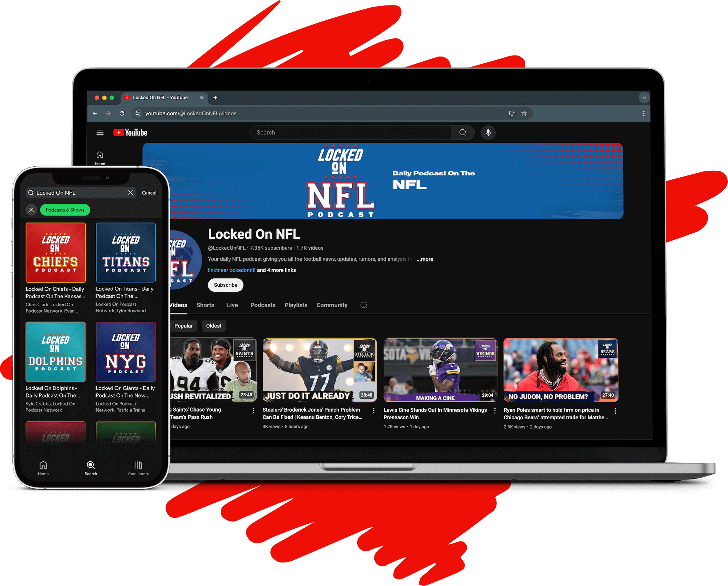Screen dimensions: 728x586
Task: Select the Videos tab
Action: point(178,305)
